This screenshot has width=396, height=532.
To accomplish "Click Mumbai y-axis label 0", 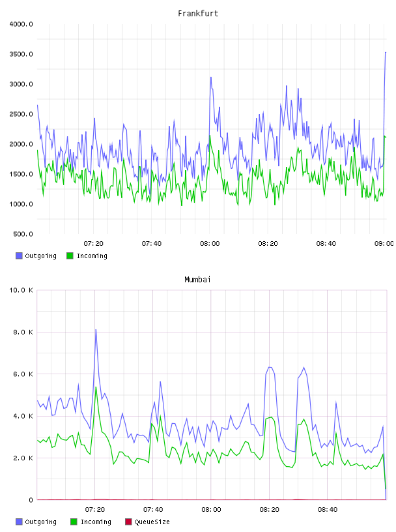I will 31,500.
